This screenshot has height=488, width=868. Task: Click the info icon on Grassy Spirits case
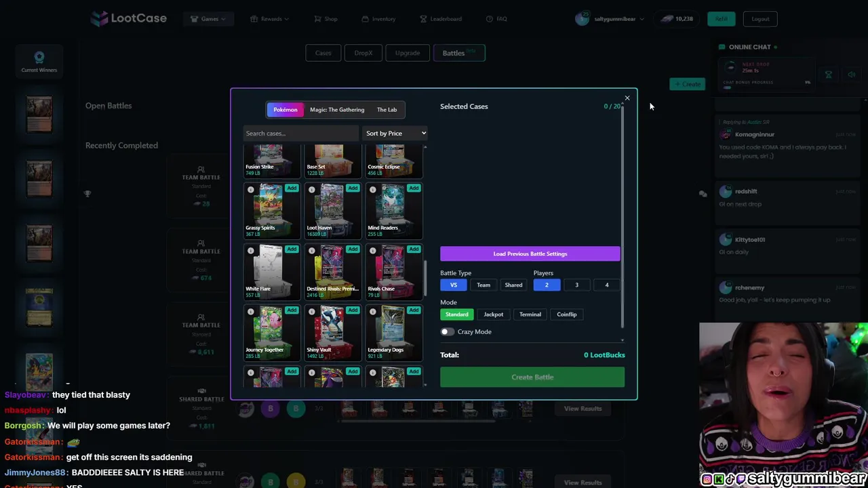coord(251,190)
